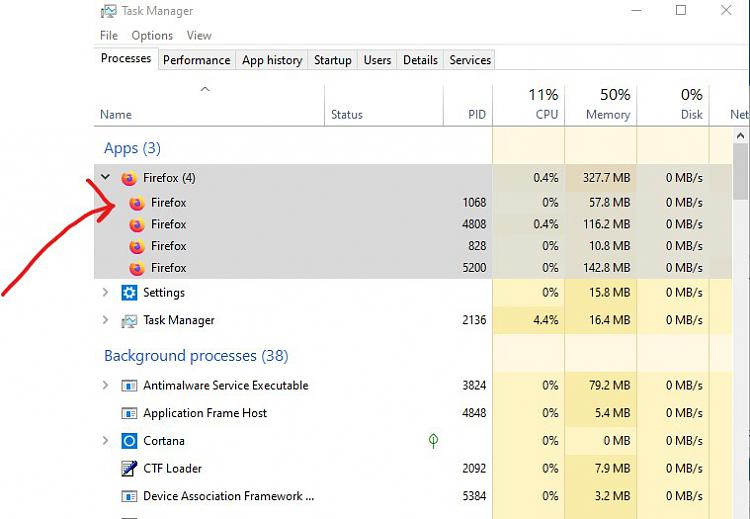This screenshot has width=750, height=519.
Task: Open the Startup tab
Action: coord(332,60)
